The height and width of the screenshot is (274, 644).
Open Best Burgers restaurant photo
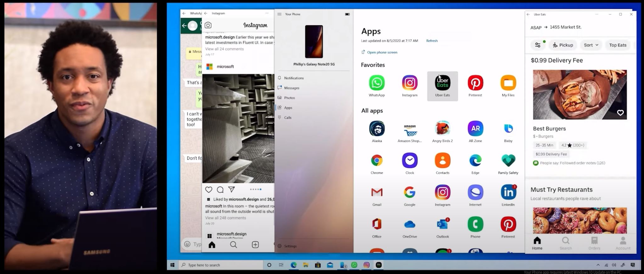[x=580, y=94]
